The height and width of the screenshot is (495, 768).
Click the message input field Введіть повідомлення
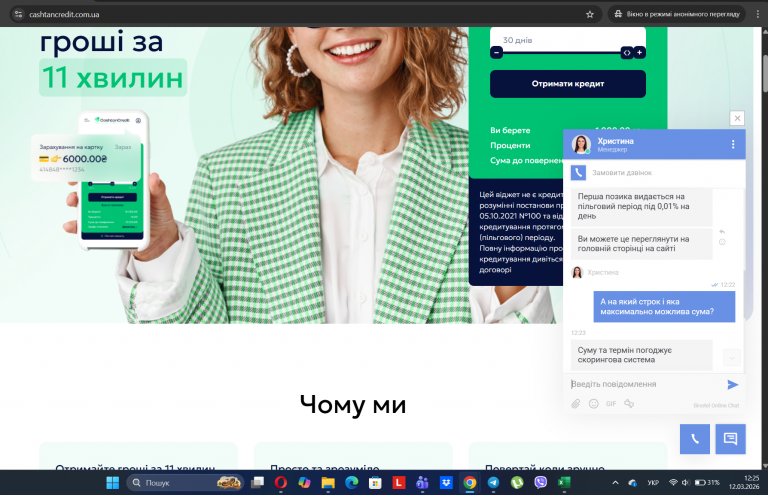click(x=646, y=384)
